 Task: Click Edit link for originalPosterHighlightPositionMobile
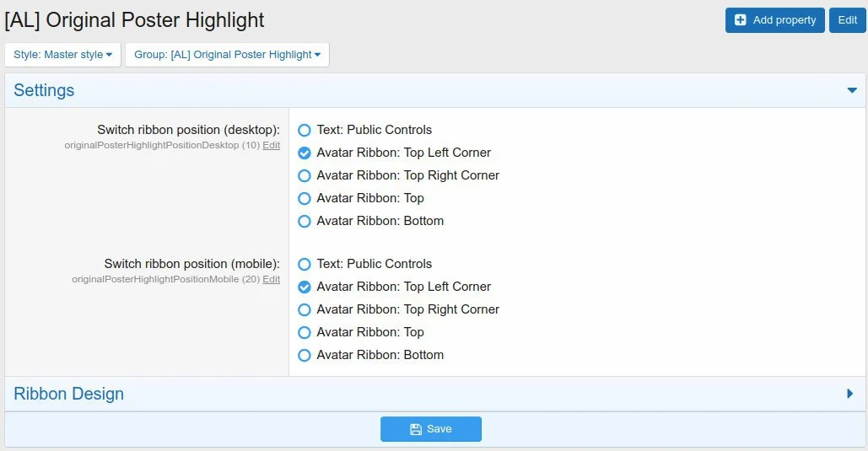[x=271, y=280]
